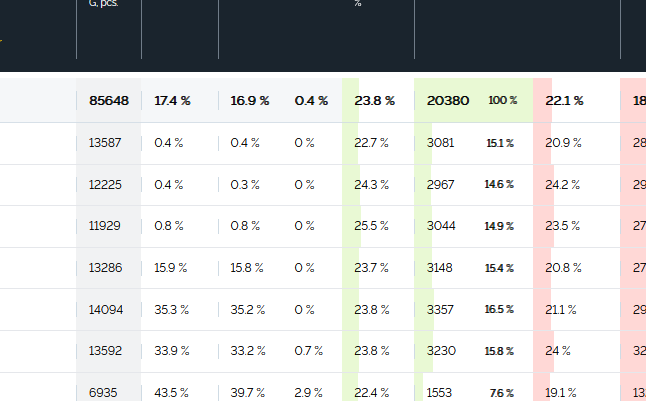Click the 43.5 % cell
This screenshot has width=646, height=401.
pyautogui.click(x=171, y=392)
